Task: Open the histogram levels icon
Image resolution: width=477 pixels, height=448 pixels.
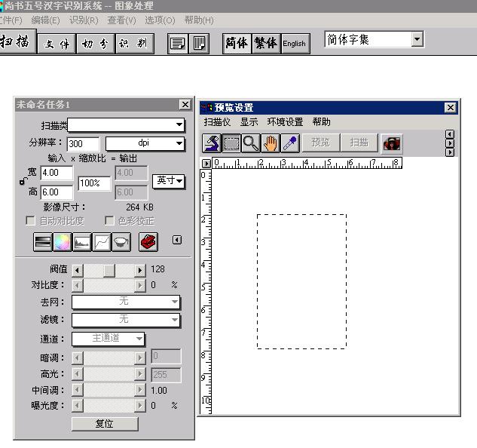Action: point(81,241)
